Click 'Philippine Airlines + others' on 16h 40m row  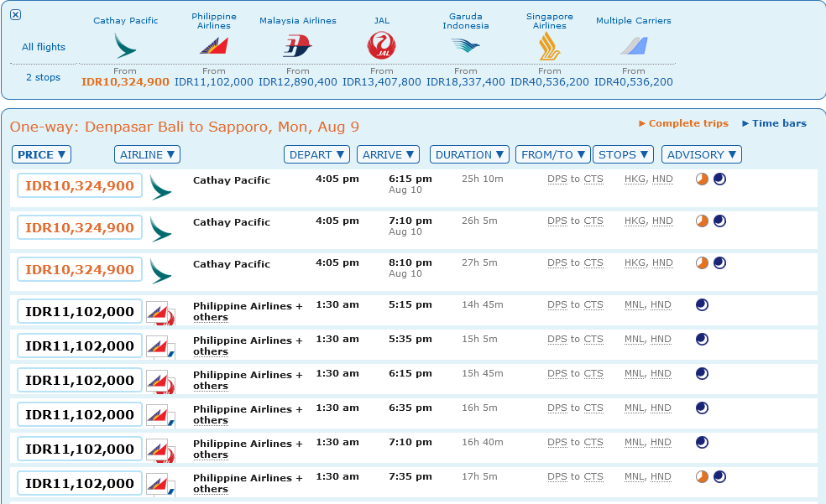click(x=248, y=449)
